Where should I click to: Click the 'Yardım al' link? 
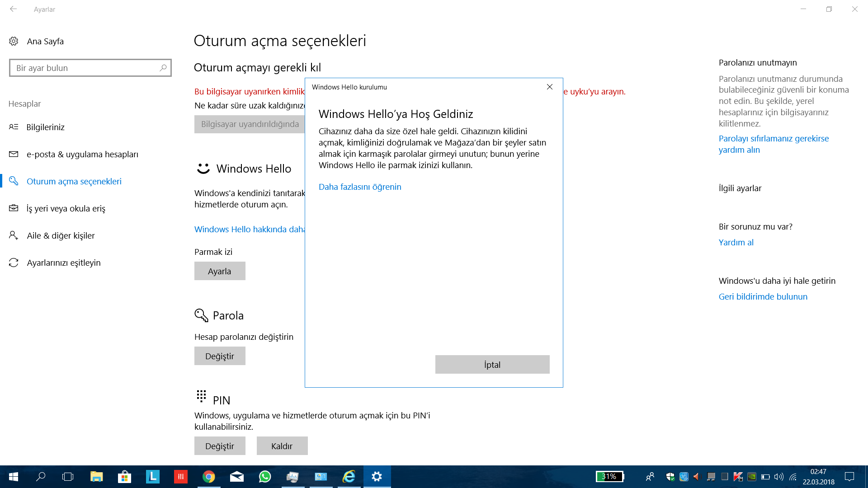pos(736,242)
